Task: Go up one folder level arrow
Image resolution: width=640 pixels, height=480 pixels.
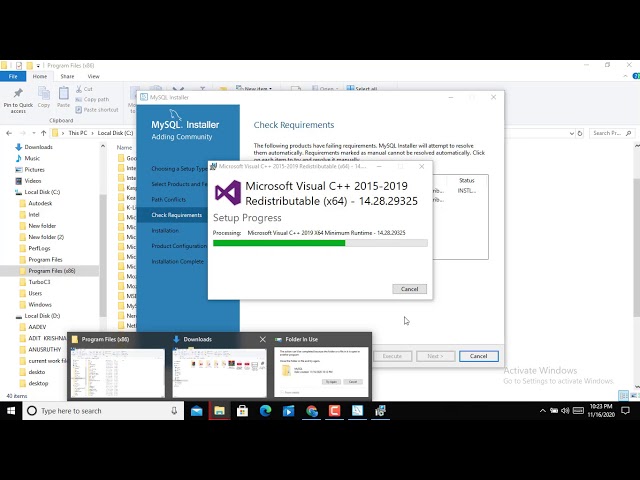Action: 44,133
